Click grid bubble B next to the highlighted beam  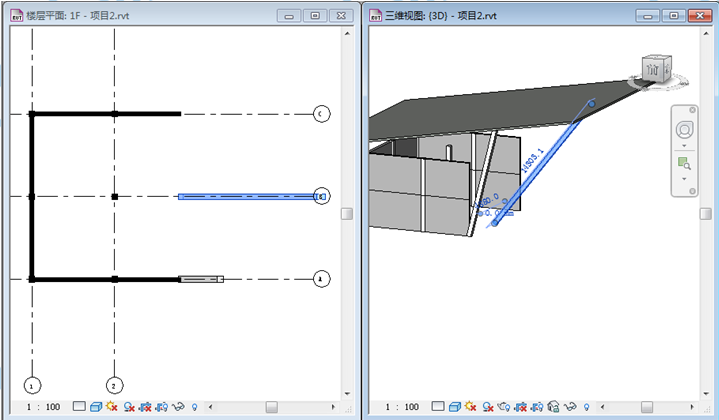tap(321, 196)
